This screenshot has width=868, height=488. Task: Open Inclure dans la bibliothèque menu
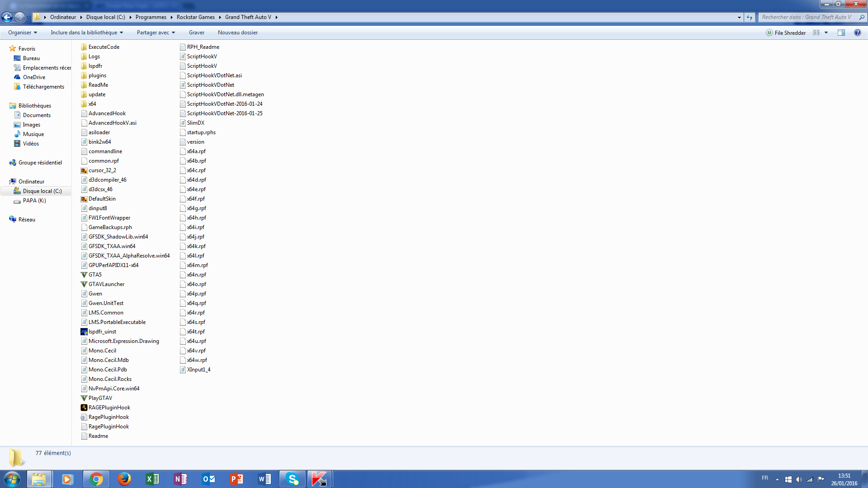coord(87,33)
